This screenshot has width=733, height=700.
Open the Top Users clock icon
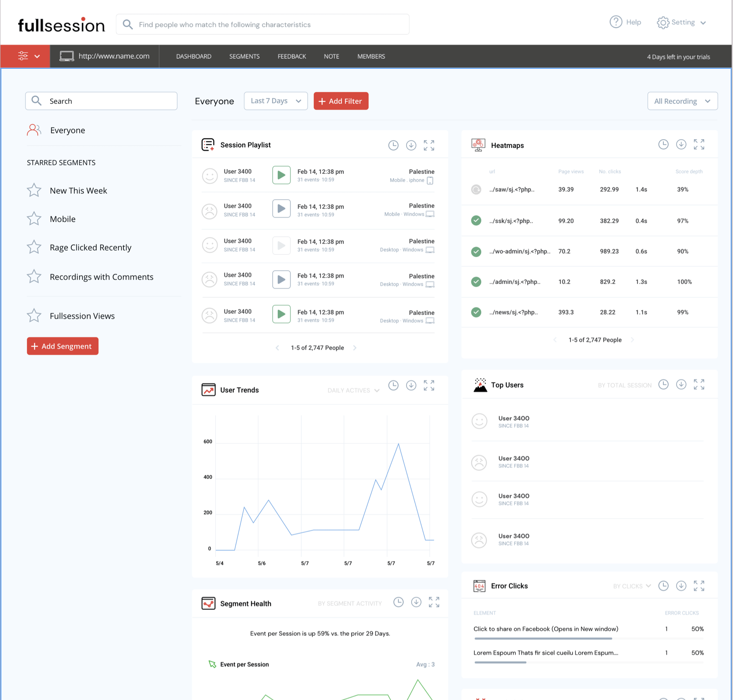663,385
